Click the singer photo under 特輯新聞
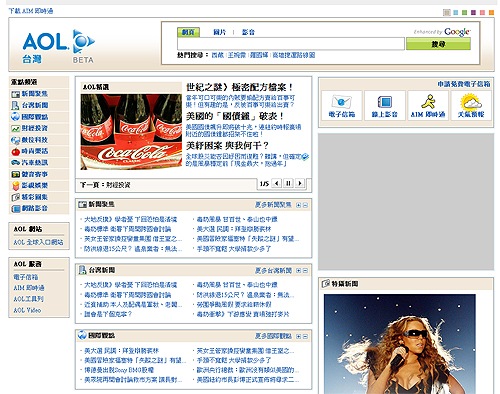Screen dimensions: 500x394 pos(400,344)
